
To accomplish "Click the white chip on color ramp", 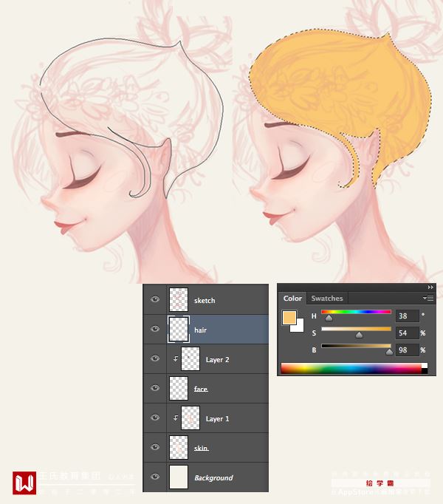I will (425, 366).
